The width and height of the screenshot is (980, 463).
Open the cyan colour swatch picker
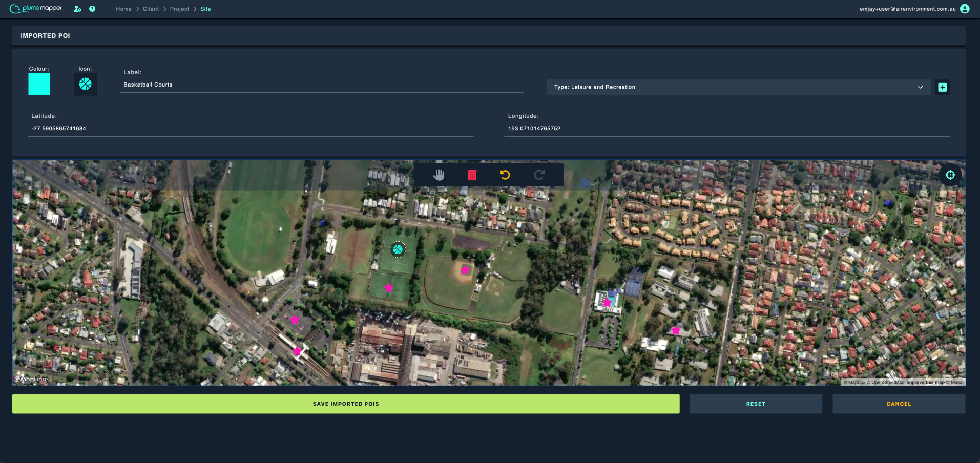(39, 84)
